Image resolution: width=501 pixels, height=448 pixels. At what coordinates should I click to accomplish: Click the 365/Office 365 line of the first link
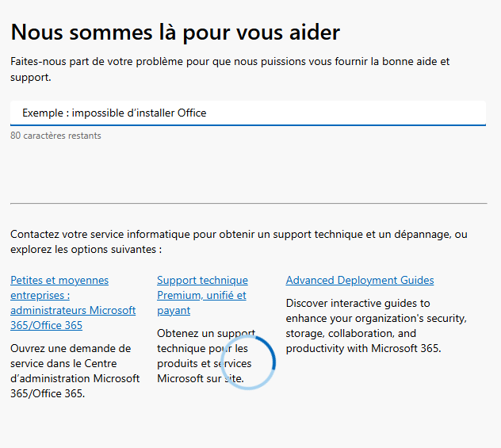pos(46,325)
